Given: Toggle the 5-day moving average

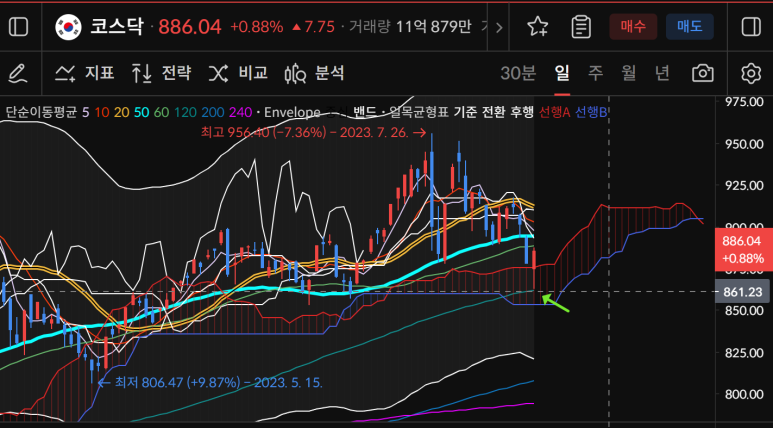Looking at the screenshot, I should click(86, 112).
